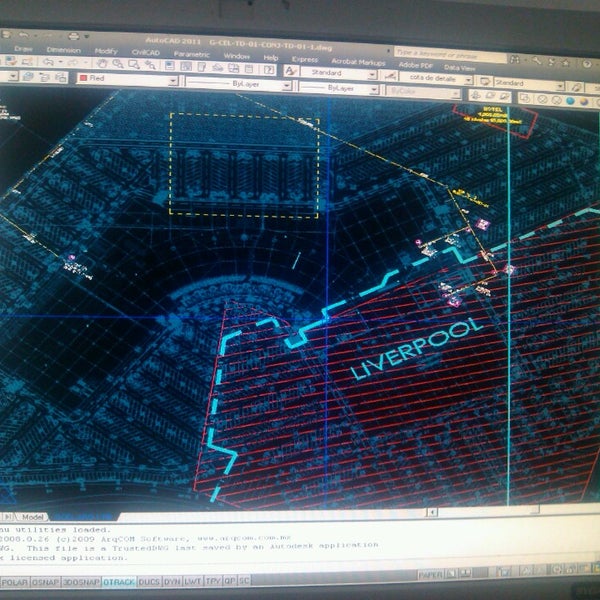Screen dimensions: 600x600
Task: Open the Table Style icon
Action: click(486, 82)
